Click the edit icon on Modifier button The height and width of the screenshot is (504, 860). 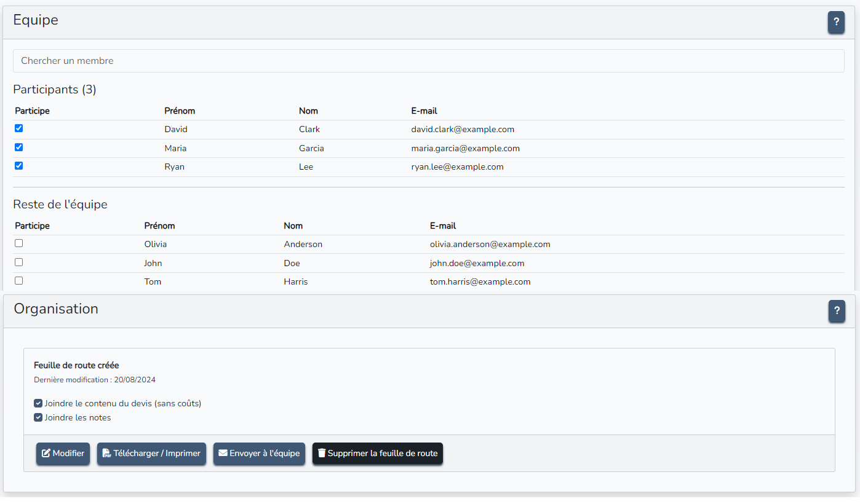pos(46,454)
